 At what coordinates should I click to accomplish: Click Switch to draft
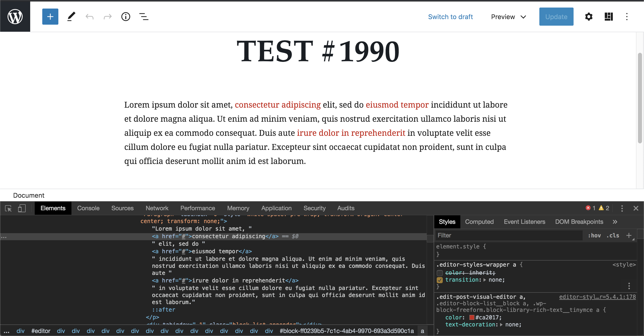(x=451, y=17)
